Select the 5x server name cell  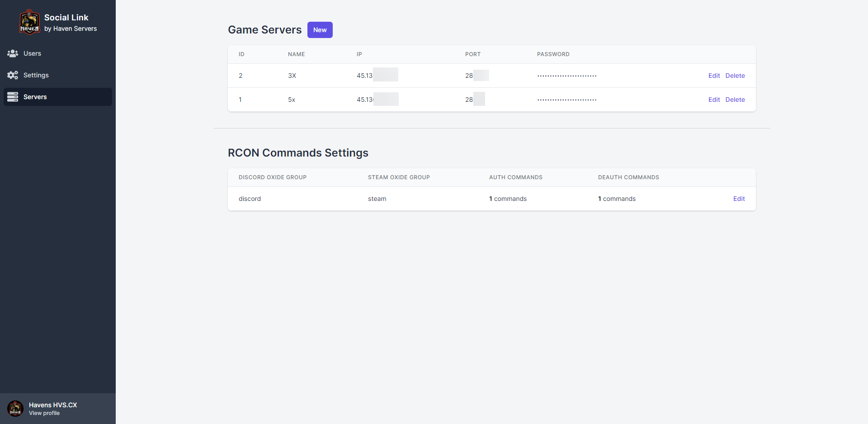(292, 100)
